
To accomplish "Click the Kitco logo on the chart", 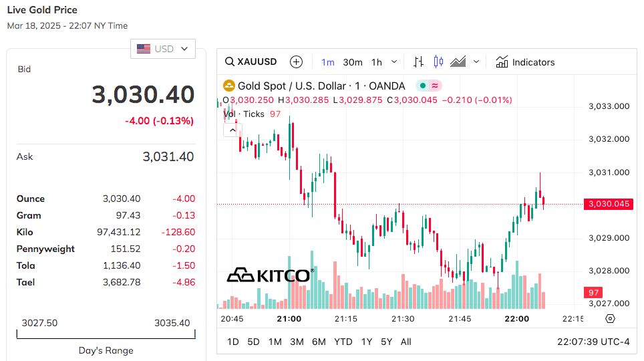I will tap(270, 275).
